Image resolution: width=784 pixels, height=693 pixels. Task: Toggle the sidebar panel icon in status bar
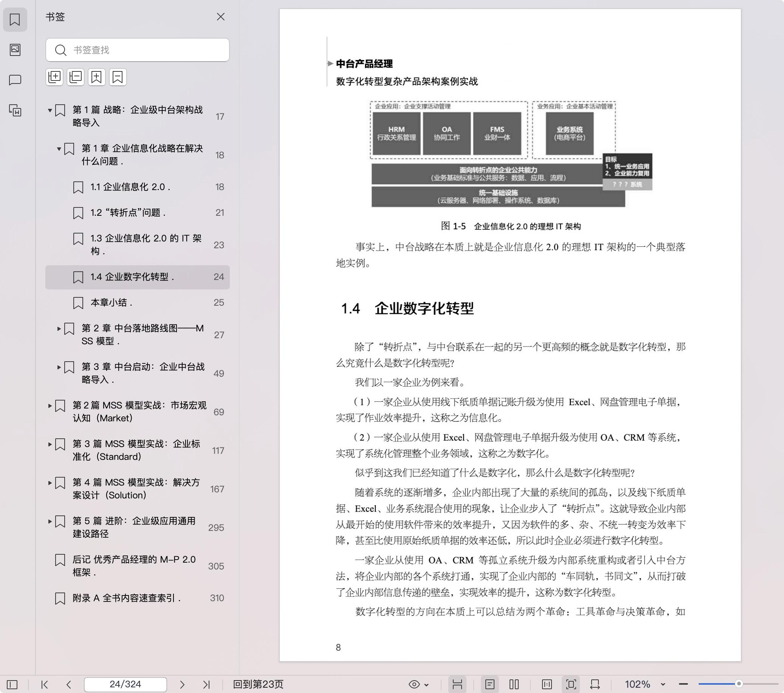coord(12,685)
